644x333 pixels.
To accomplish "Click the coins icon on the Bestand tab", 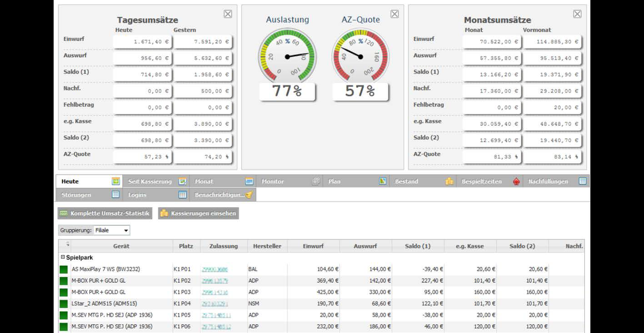I will [x=449, y=181].
